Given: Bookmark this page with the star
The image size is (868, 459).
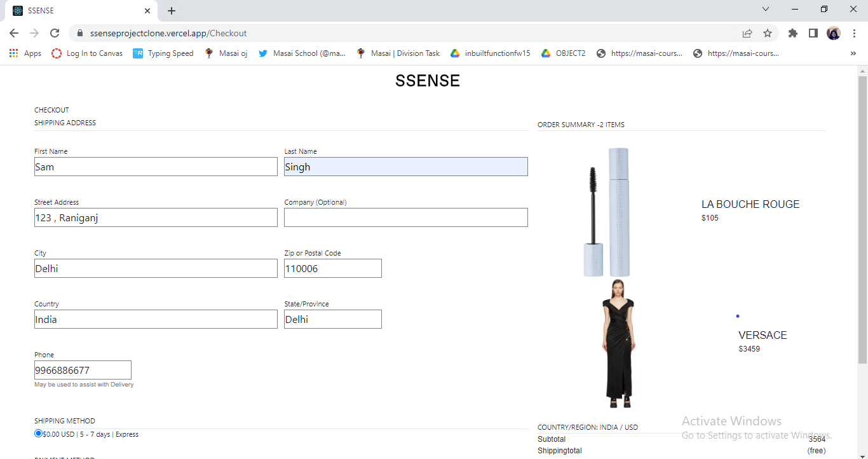Looking at the screenshot, I should (x=768, y=33).
